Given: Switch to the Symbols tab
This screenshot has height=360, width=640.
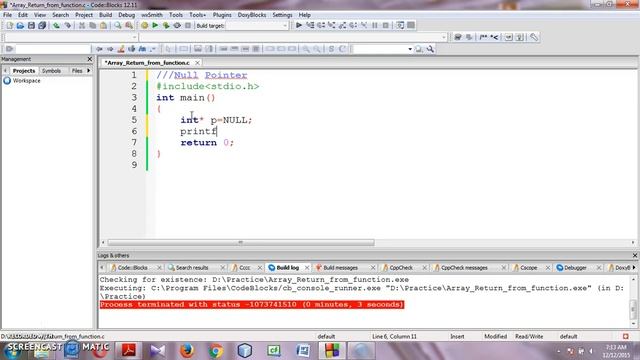Looking at the screenshot, I should click(51, 71).
